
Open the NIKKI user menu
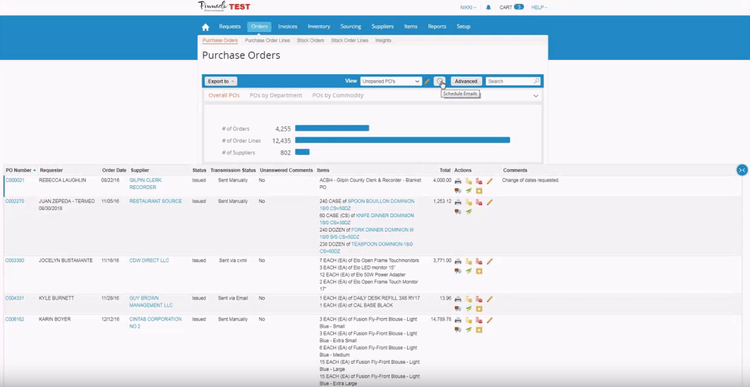pos(468,7)
